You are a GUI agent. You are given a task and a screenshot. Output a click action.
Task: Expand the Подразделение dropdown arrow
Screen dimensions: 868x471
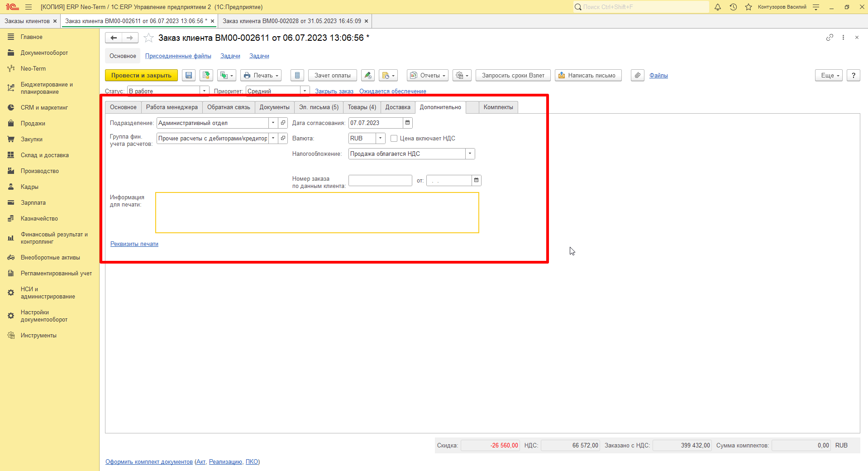pyautogui.click(x=273, y=123)
